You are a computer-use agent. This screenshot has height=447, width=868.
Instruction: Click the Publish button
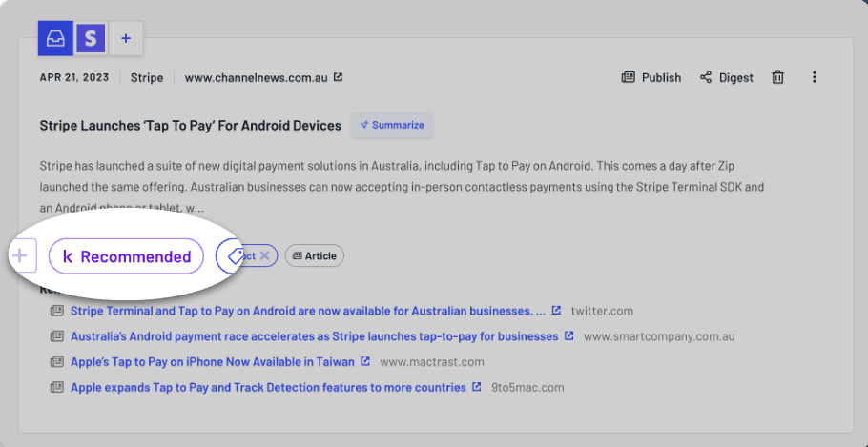[x=651, y=77]
